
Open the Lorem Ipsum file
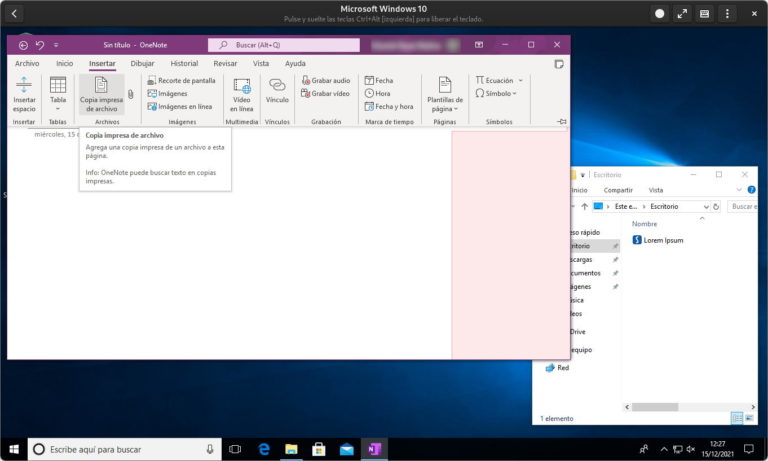tap(658, 240)
